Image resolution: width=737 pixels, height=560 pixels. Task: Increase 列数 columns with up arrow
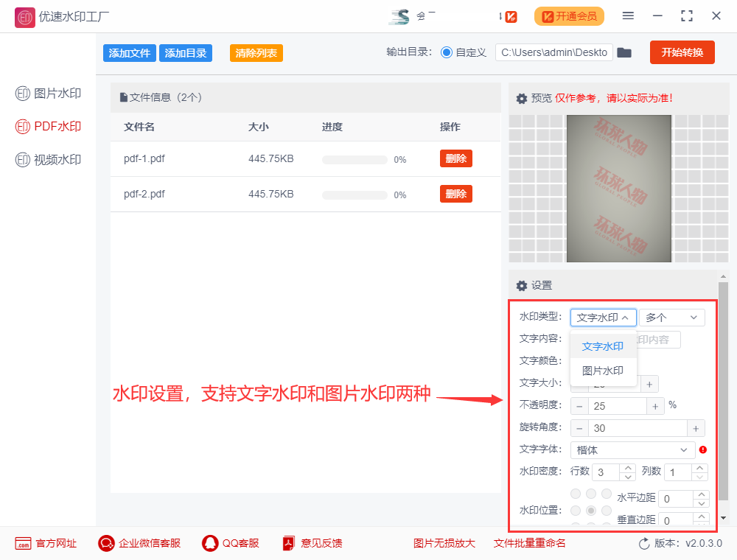[x=700, y=468]
